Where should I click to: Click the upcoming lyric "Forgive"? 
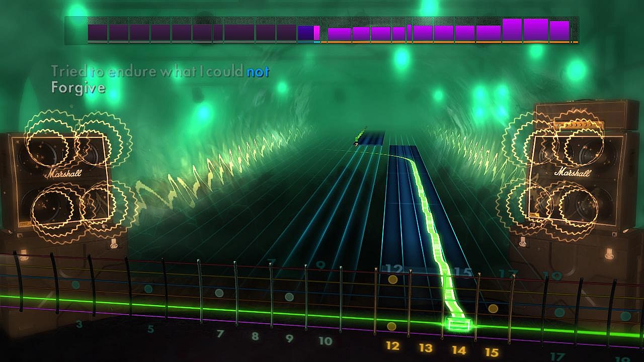(x=78, y=88)
